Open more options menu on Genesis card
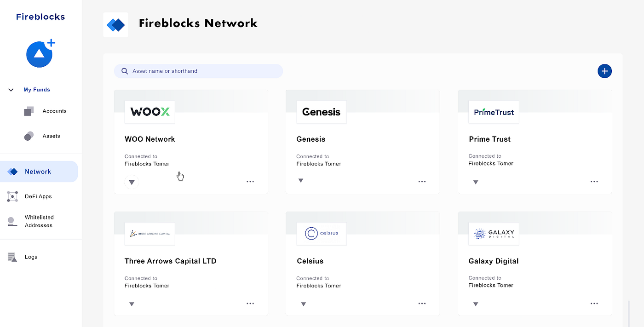Viewport: 644px width, 327px height. tap(422, 182)
